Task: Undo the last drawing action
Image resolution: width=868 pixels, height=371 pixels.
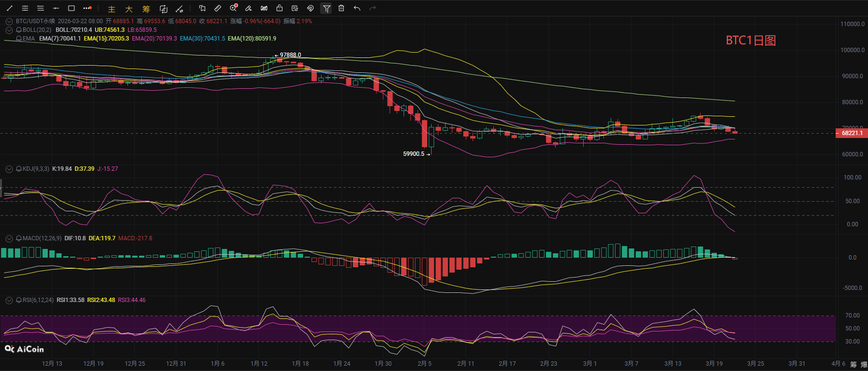Action: (357, 8)
